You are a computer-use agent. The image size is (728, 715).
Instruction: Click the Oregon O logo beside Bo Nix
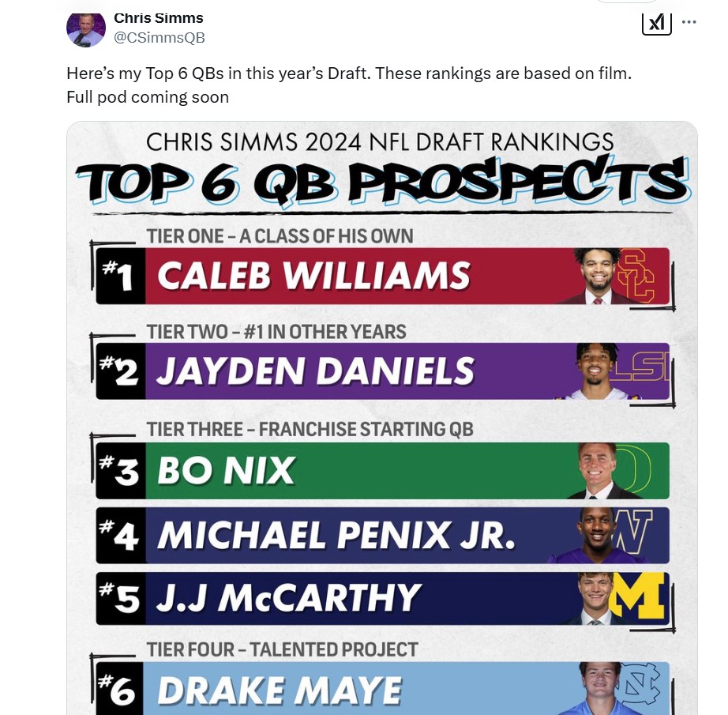click(x=633, y=469)
